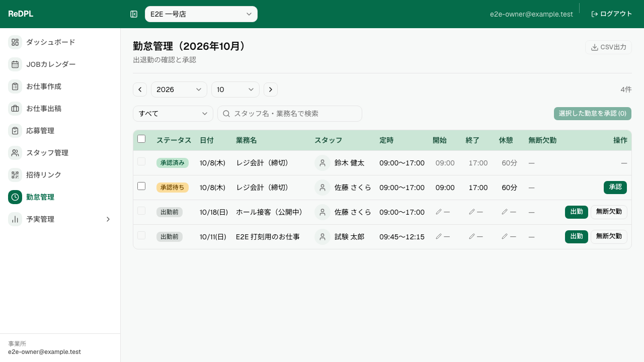Mark 無断欠勤 for 試験 太郎 row
The width and height of the screenshot is (644, 362).
pos(609,236)
